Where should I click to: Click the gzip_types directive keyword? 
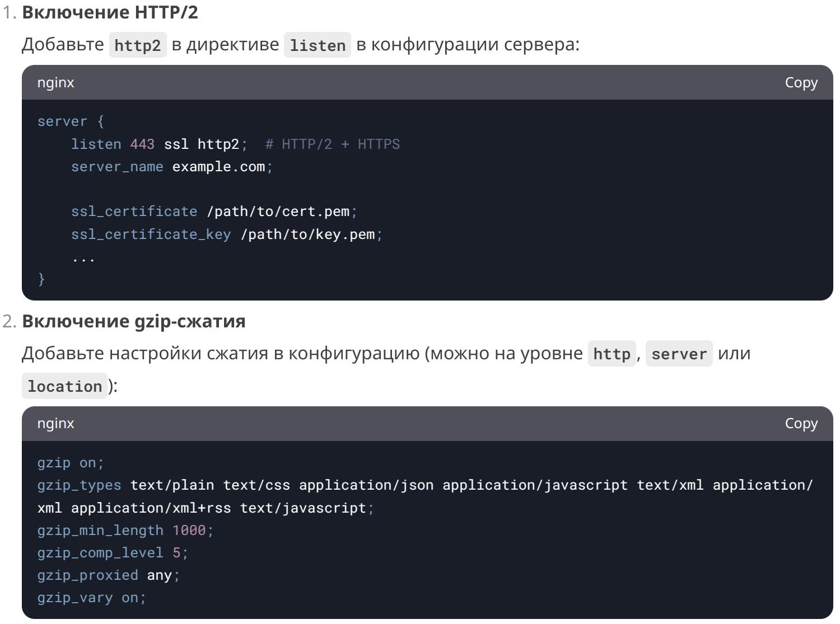pos(79,485)
